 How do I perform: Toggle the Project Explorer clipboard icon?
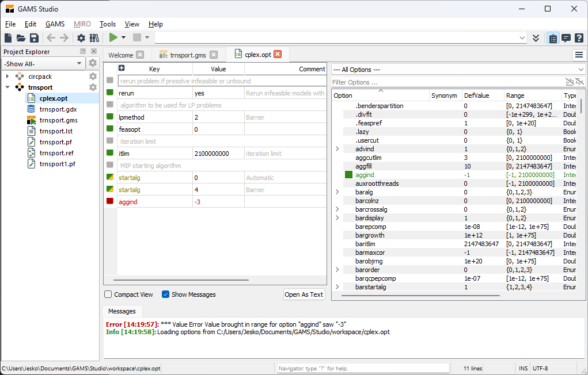click(553, 38)
